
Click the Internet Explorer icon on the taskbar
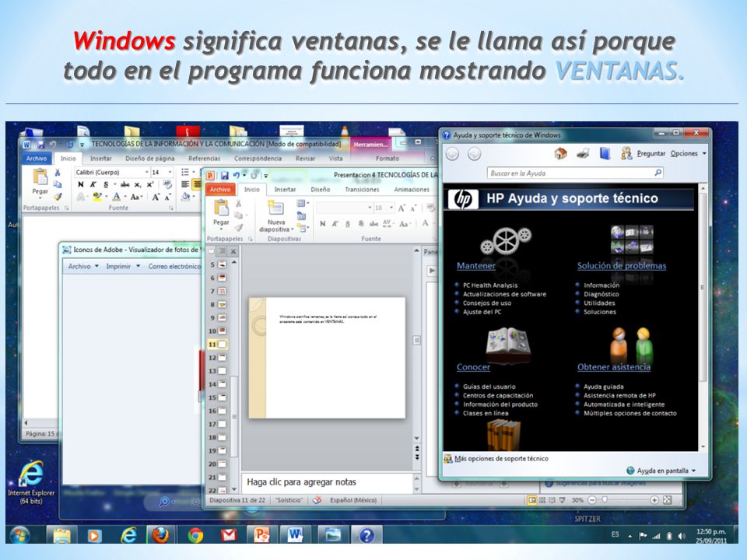128,536
